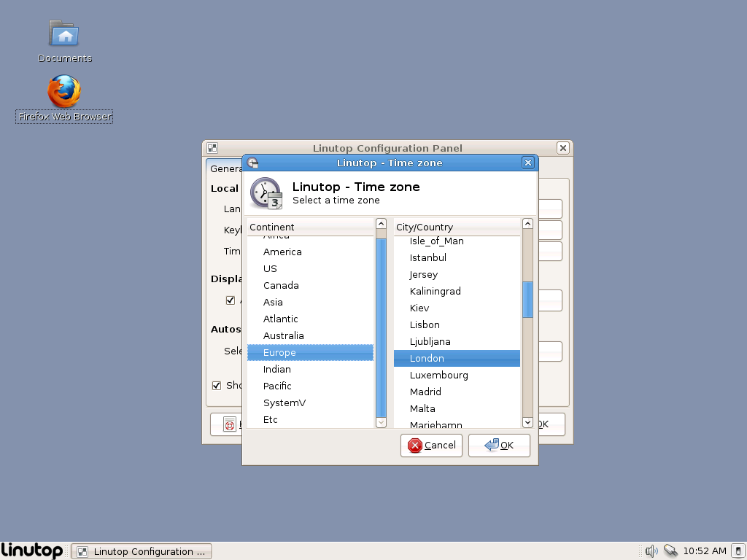Click the City list scrollbar down arrow

(527, 422)
